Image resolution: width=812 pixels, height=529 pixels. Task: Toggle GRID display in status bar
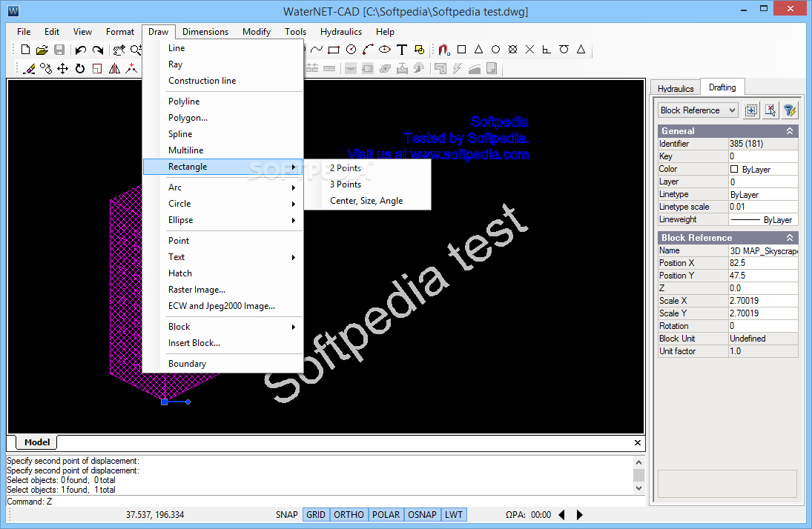click(x=316, y=514)
